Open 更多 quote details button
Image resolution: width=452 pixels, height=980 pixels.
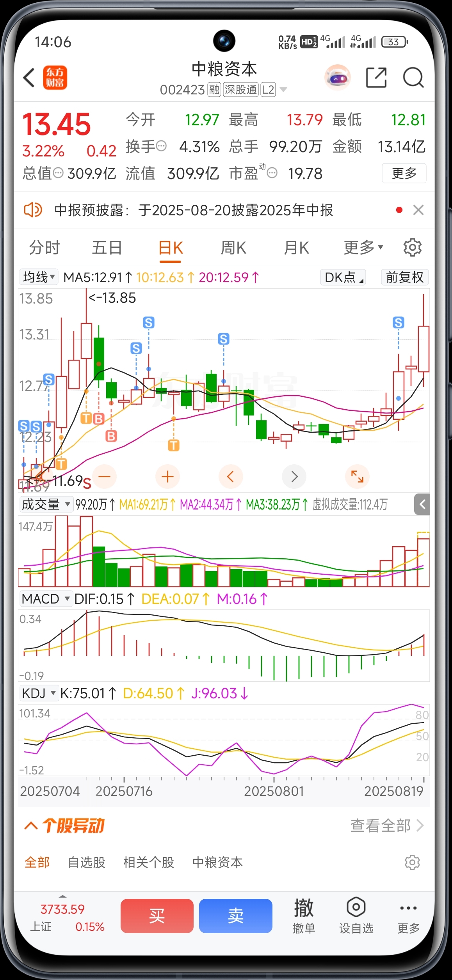pos(404,173)
